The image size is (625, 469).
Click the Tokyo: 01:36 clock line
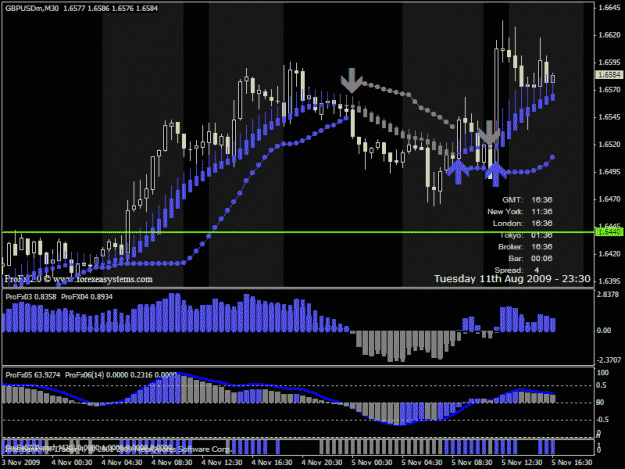click(x=526, y=235)
